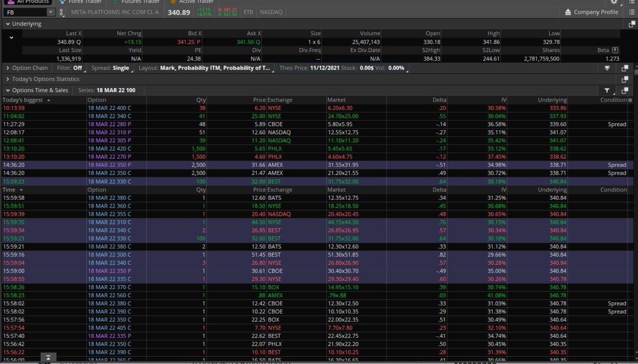Click Qty header in the Time table
638x364 pixels.
(201, 190)
